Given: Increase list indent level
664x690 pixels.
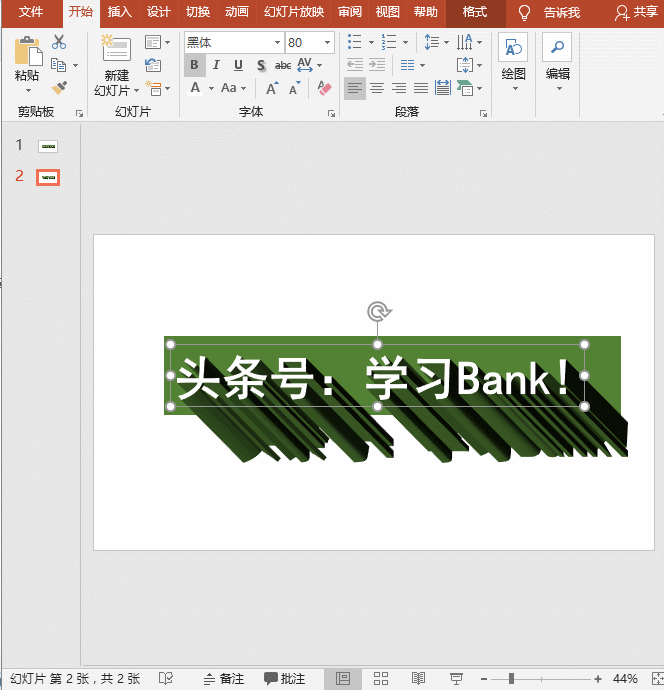Looking at the screenshot, I should 377,65.
